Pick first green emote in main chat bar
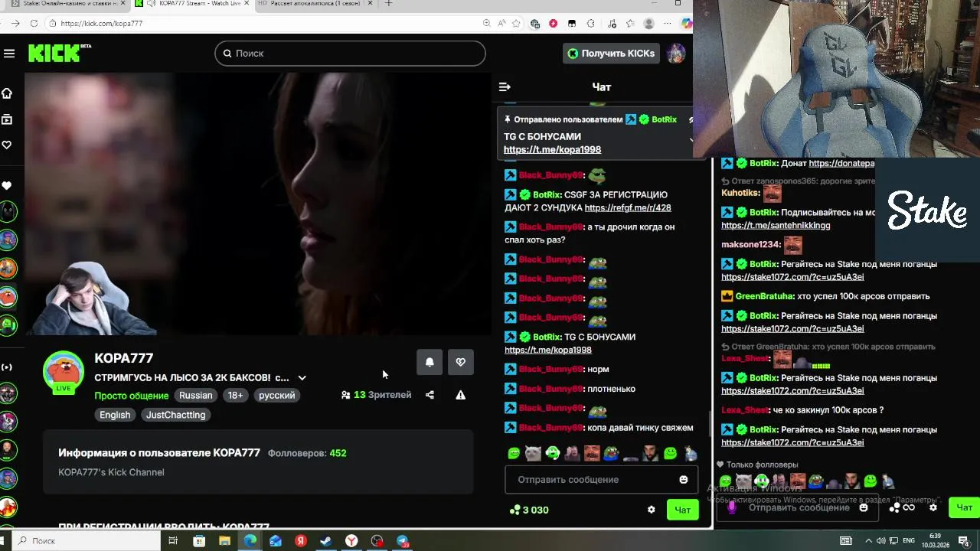The width and height of the screenshot is (980, 551). (514, 453)
